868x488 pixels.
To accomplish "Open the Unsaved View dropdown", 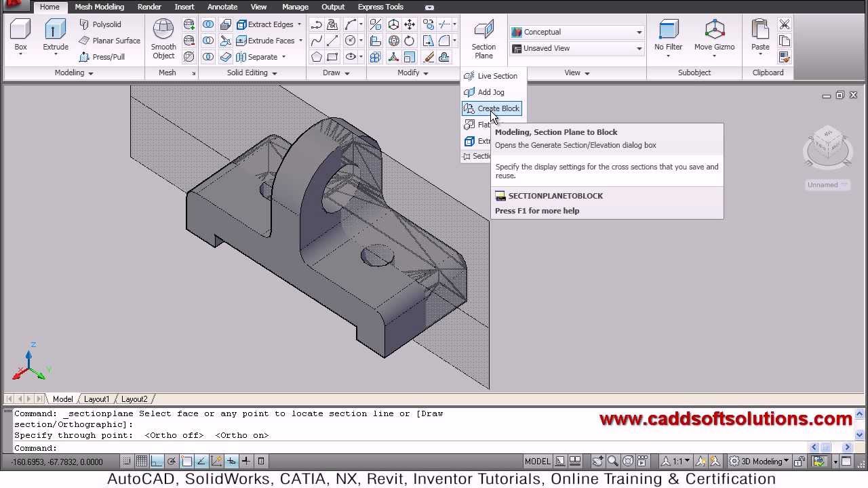I will [x=576, y=48].
